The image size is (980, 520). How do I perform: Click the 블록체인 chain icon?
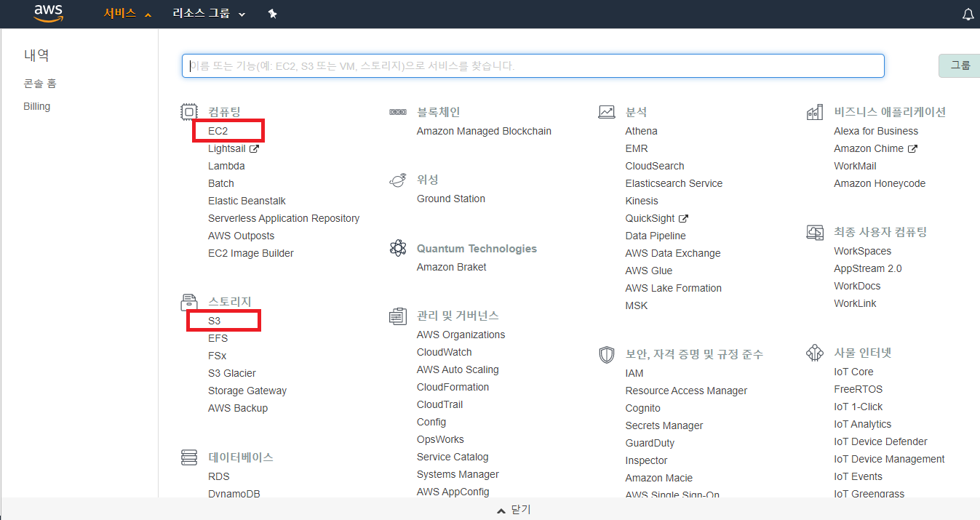[398, 112]
